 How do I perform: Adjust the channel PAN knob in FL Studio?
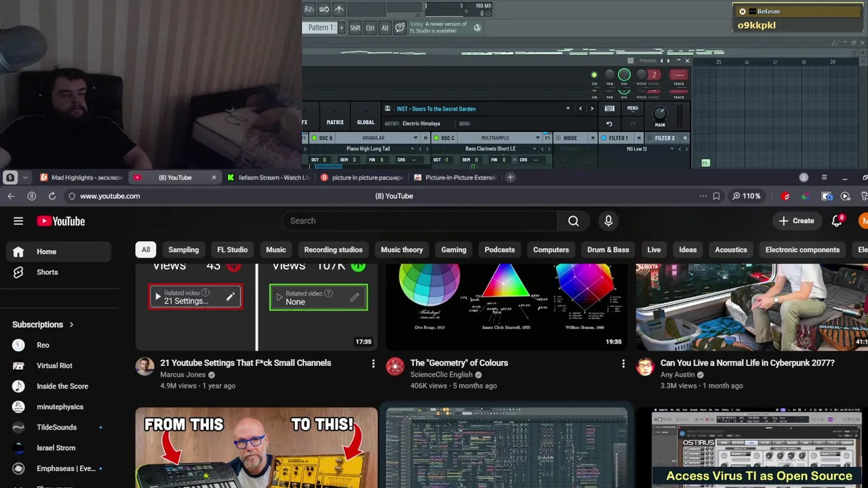(610, 75)
